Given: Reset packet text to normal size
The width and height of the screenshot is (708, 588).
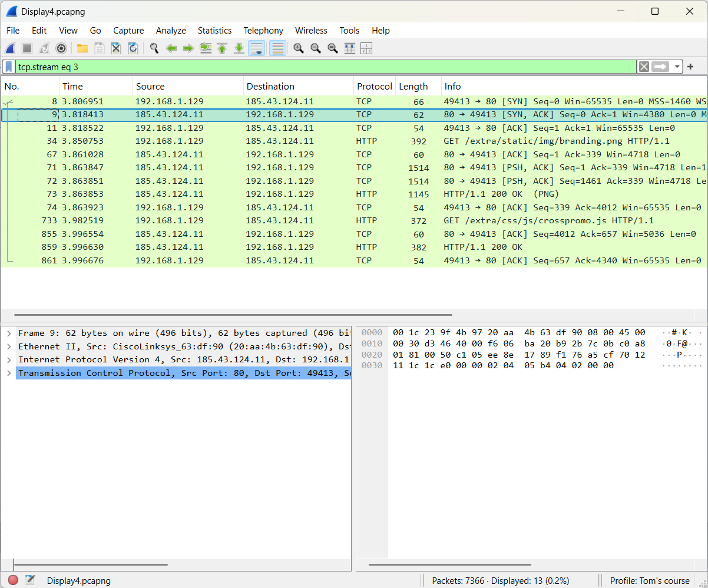Looking at the screenshot, I should click(x=333, y=48).
